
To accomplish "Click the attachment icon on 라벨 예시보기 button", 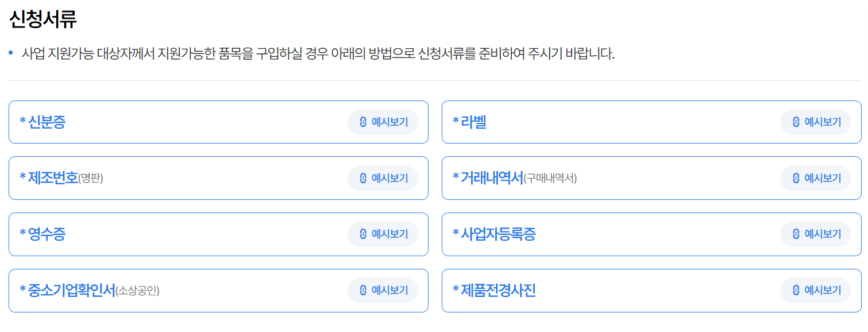I will [x=794, y=122].
